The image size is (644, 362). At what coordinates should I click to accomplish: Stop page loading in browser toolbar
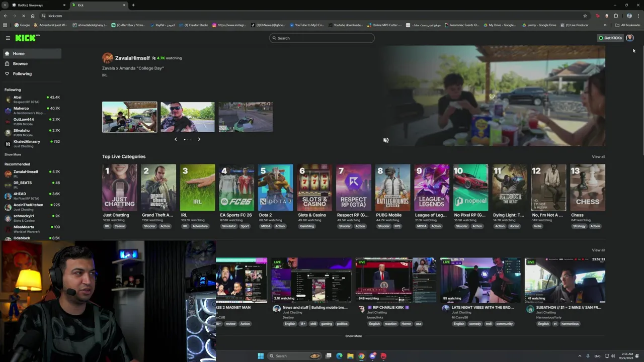click(24, 16)
